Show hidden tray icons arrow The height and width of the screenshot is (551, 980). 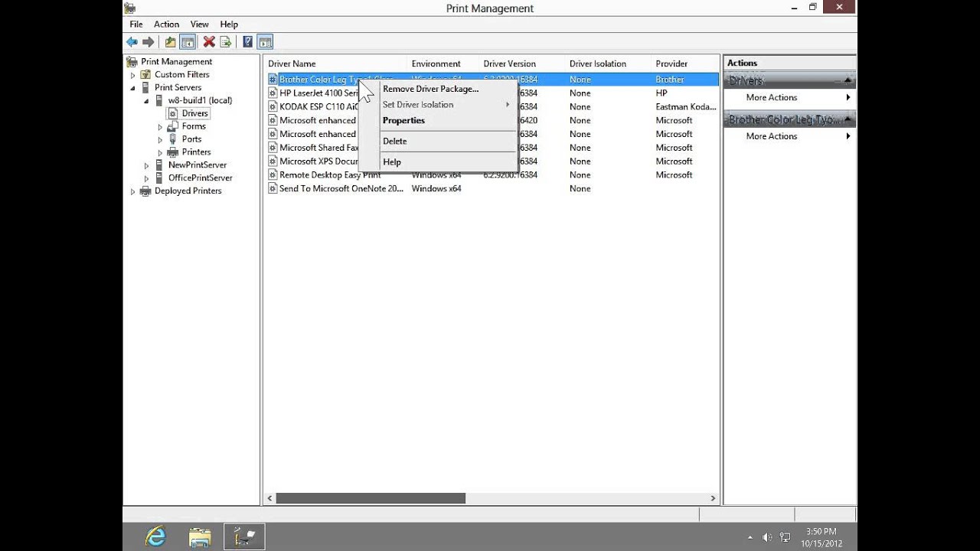click(x=750, y=537)
